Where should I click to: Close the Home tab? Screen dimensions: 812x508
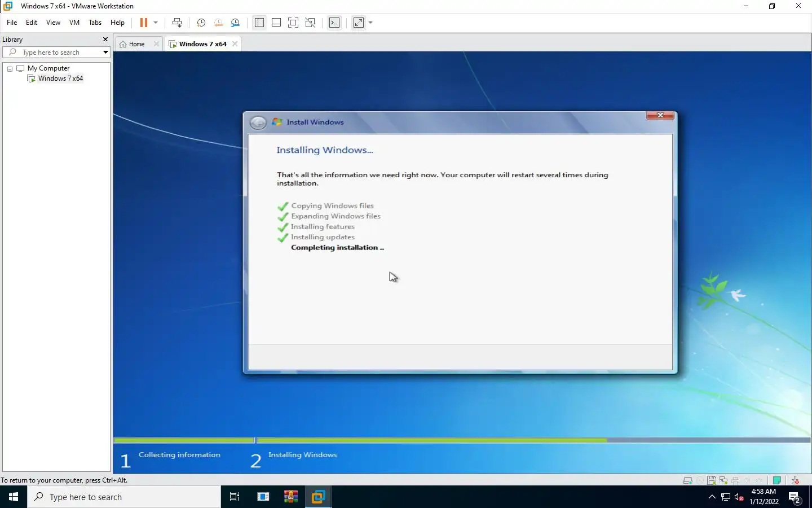pyautogui.click(x=156, y=44)
